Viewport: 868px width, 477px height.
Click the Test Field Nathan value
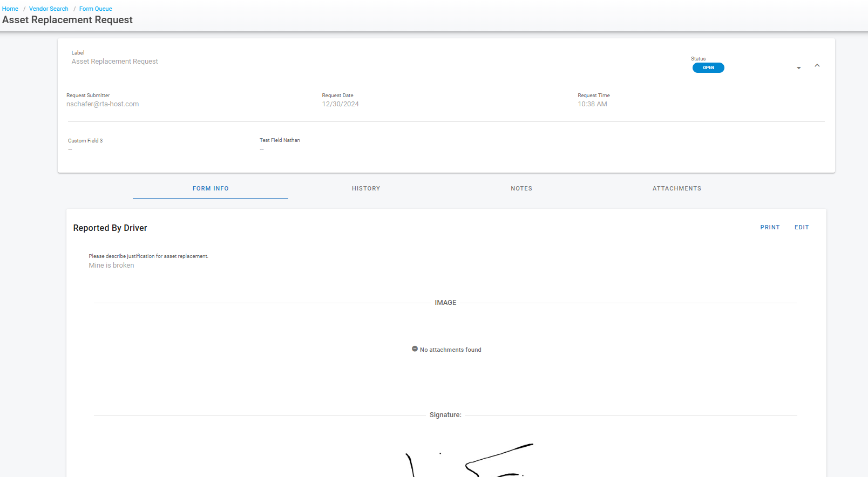tap(262, 149)
